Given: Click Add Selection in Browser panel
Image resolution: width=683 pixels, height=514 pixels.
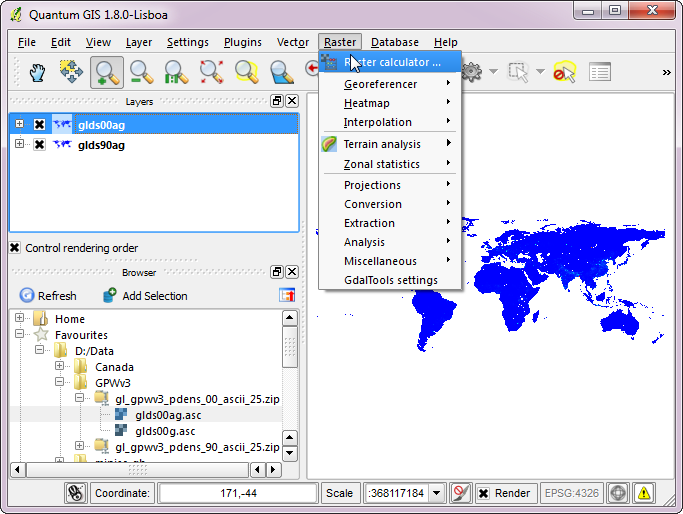Looking at the screenshot, I should click(145, 296).
